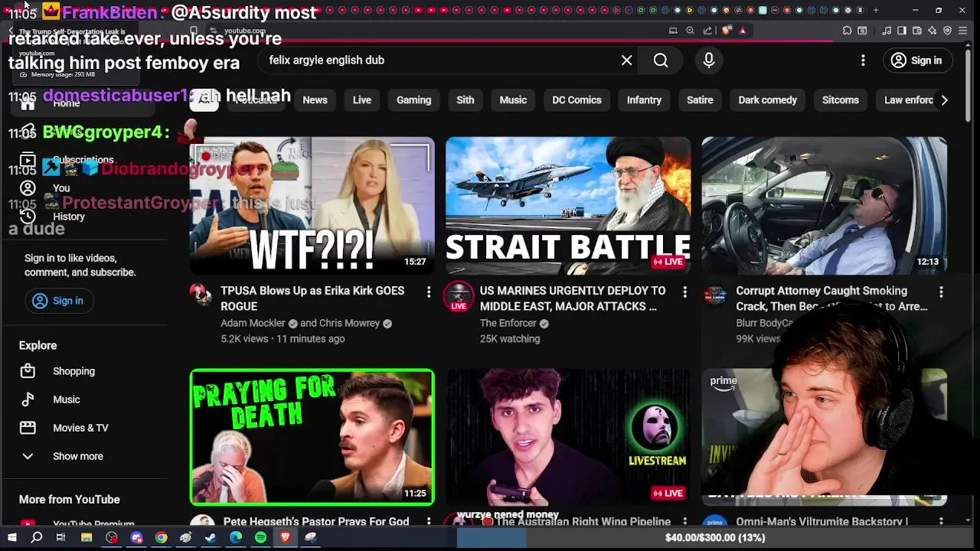Open the Brave hamburger main menu
The height and width of the screenshot is (551, 980).
pyautogui.click(x=962, y=31)
